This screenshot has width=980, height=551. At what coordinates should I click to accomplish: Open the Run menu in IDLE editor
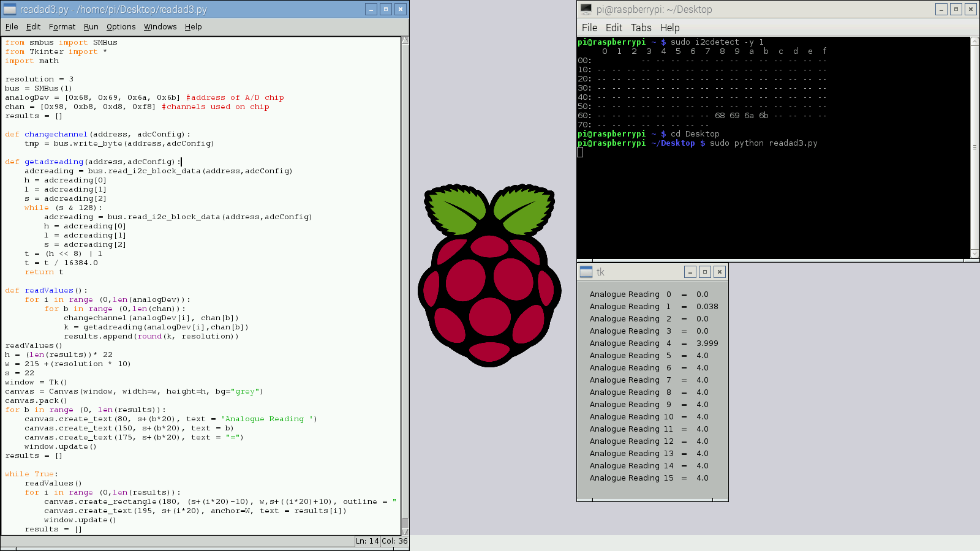click(91, 27)
